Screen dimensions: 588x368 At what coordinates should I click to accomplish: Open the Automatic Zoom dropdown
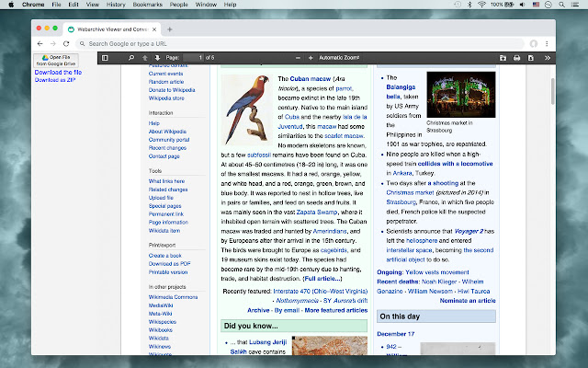[x=340, y=58]
